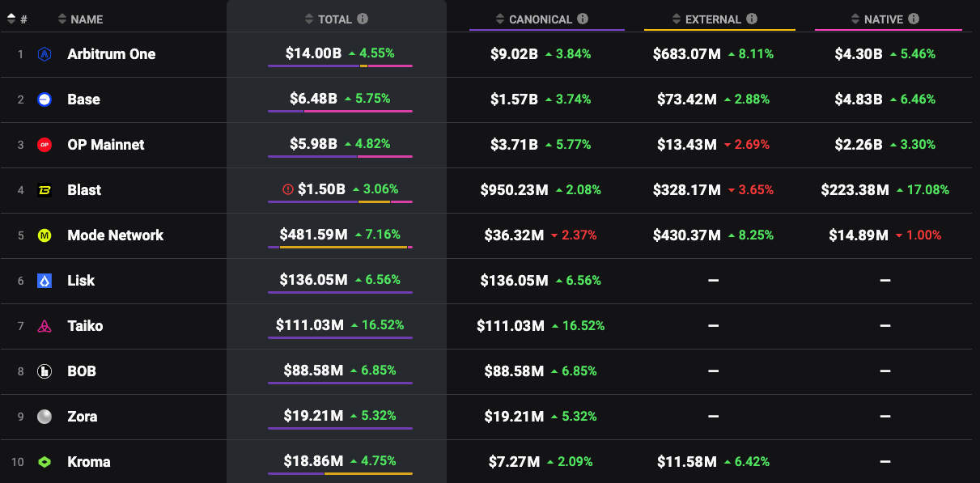Sort table by the # rank column
The width and height of the screenshot is (980, 483).
17,19
